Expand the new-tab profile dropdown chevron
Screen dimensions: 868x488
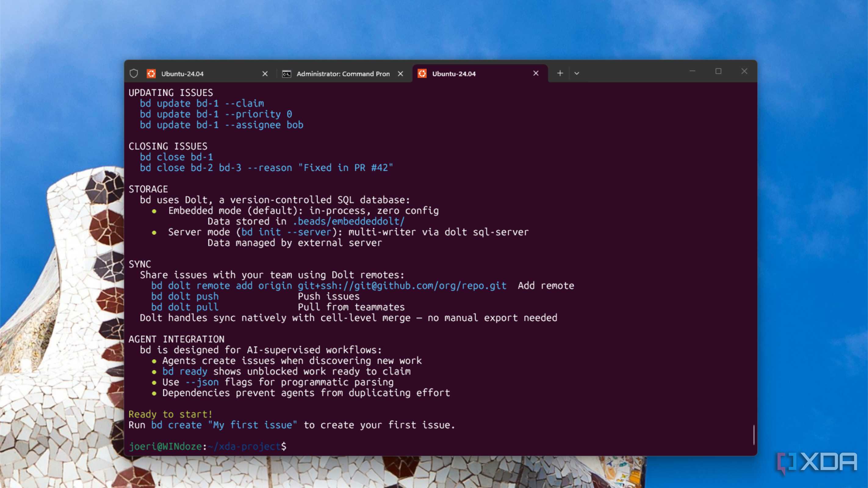point(577,73)
